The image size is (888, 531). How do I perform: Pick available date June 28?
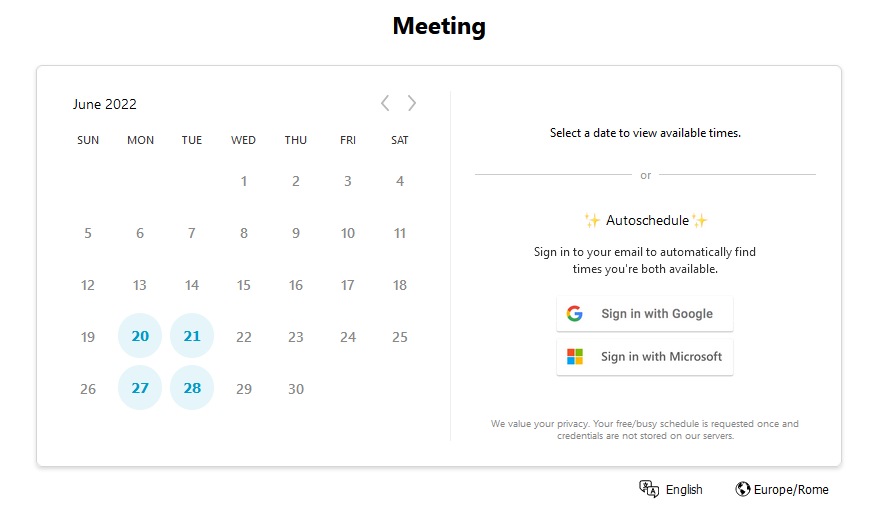pos(192,388)
